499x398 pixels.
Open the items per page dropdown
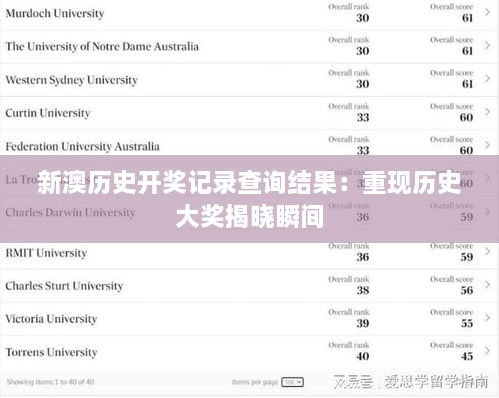[x=292, y=382]
